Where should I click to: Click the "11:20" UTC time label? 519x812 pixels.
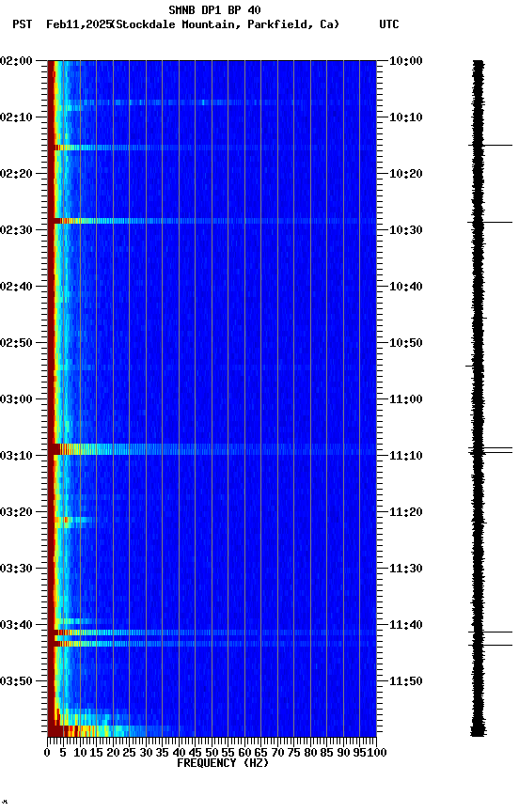(x=405, y=512)
